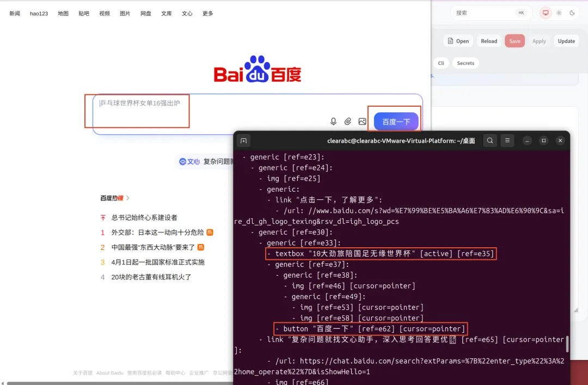Click the browser horizontal scrollbar at bottom

click(x=120, y=383)
